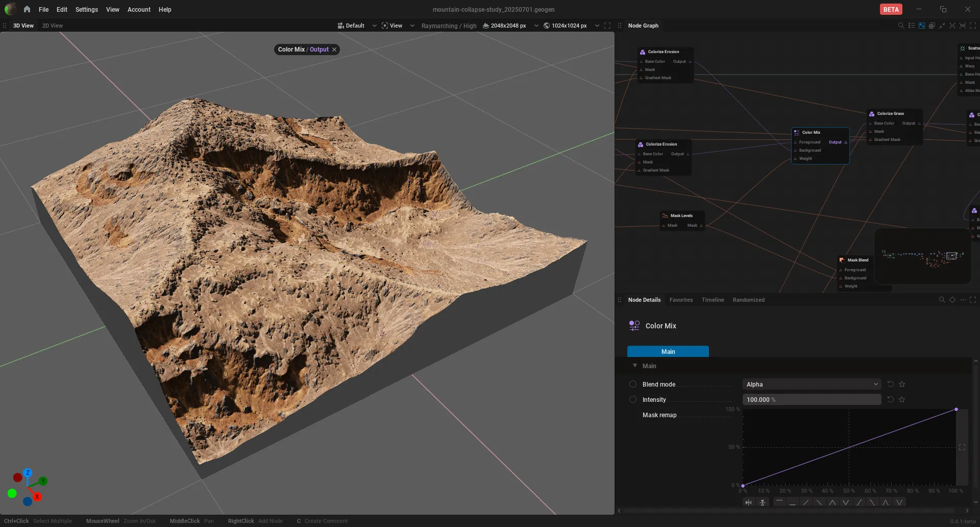The height and width of the screenshot is (527, 980).
Task: Close the Color Mix / Output label
Action: pyautogui.click(x=334, y=50)
